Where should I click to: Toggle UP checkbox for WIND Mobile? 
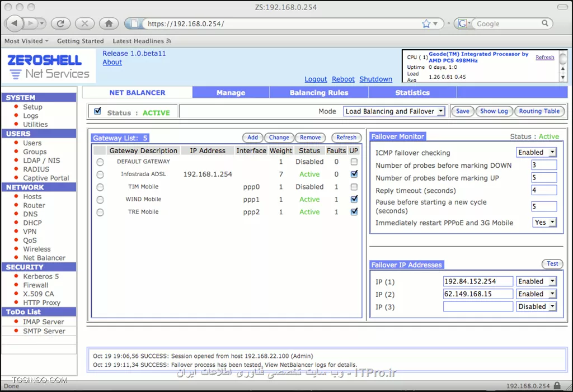click(x=354, y=199)
